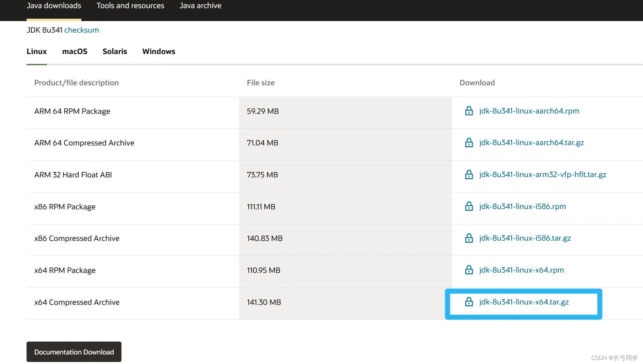Image resolution: width=643 pixels, height=364 pixels.
Task: Click the lock icon beside jdk-8u341-linux-aarch64.rpm
Action: [469, 111]
